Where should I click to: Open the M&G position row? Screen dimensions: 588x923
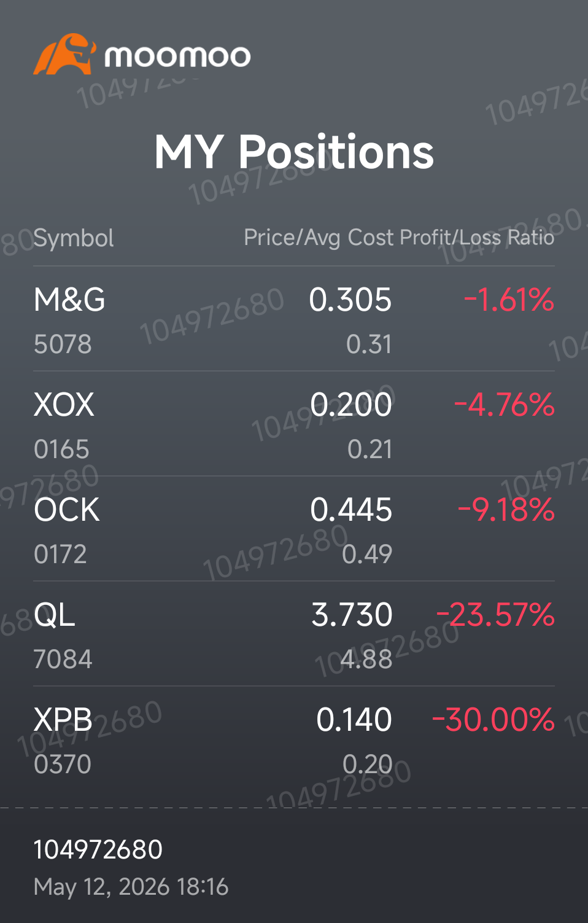294,319
